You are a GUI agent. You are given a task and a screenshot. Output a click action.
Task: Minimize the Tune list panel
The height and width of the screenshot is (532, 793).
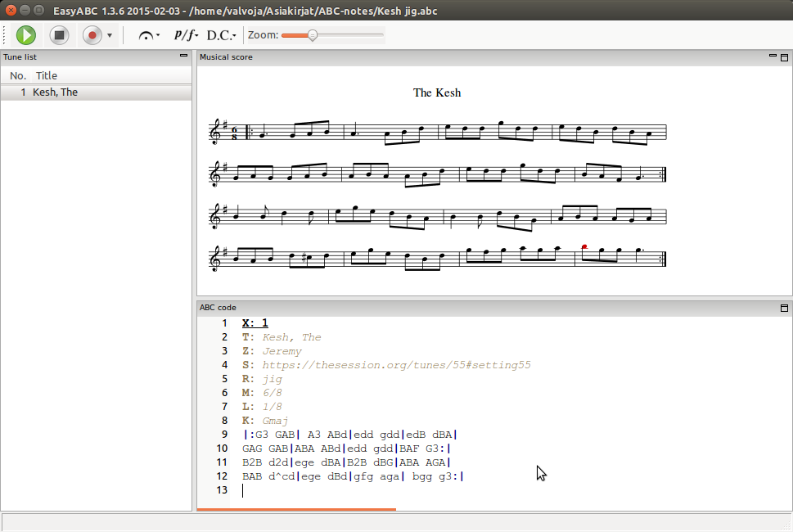click(183, 56)
